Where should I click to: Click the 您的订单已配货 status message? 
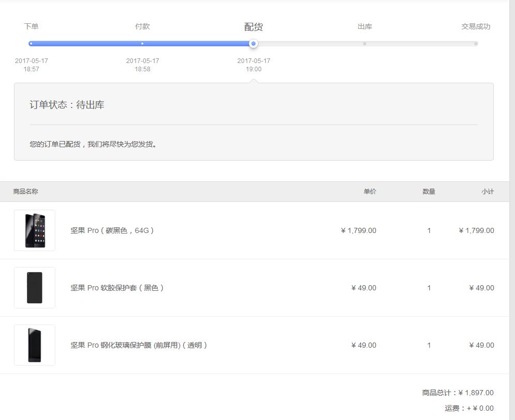coord(93,144)
